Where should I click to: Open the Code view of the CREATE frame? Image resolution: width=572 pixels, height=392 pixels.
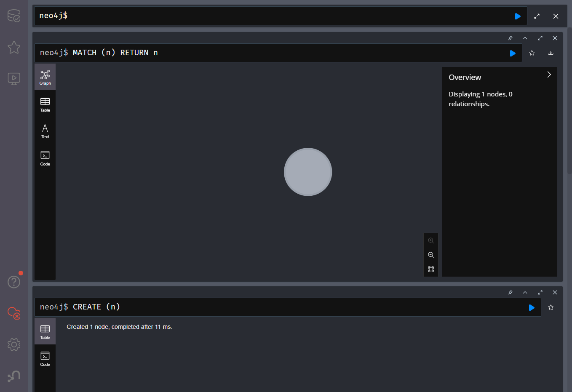pyautogui.click(x=45, y=358)
